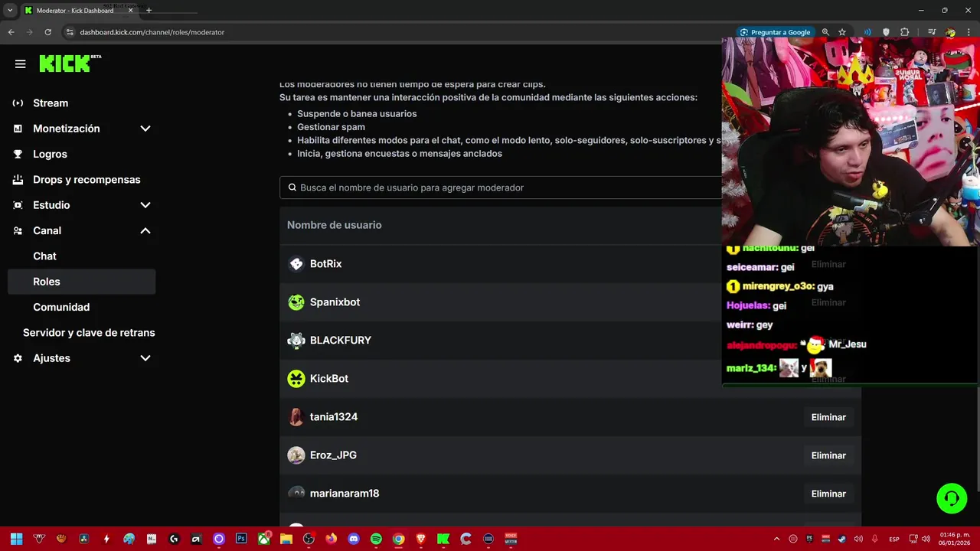
Task: Select Roles under Canal
Action: coord(81,282)
